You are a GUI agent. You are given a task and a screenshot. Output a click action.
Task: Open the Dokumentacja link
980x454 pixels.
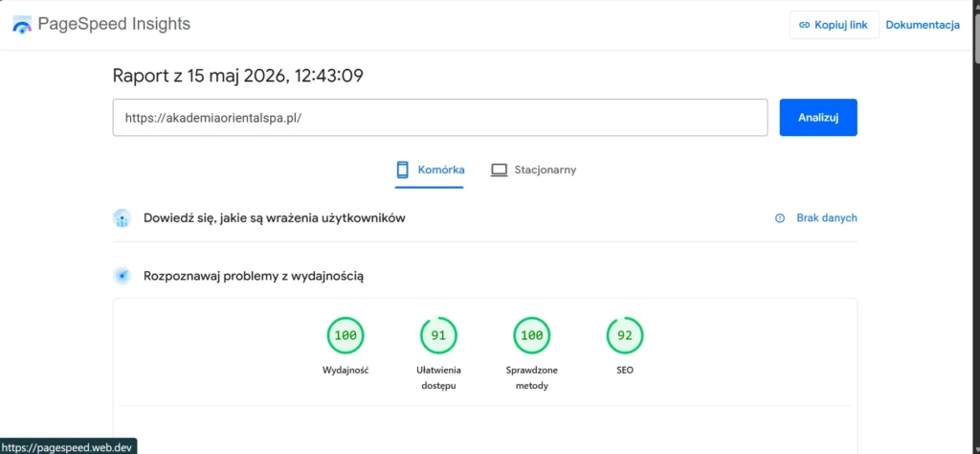click(x=923, y=25)
